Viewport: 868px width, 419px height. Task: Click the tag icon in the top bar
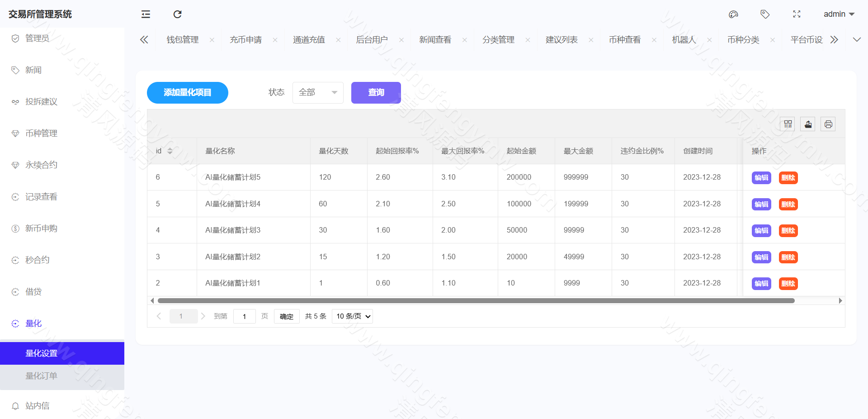point(765,14)
